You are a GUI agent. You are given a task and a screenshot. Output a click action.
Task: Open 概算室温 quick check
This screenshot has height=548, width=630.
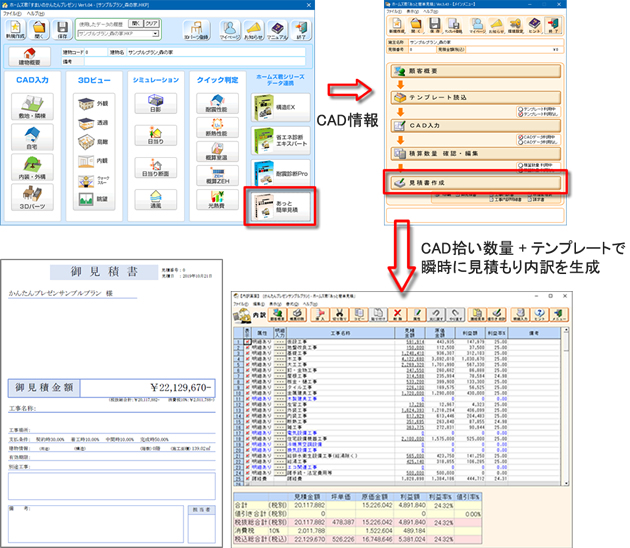pyautogui.click(x=217, y=151)
